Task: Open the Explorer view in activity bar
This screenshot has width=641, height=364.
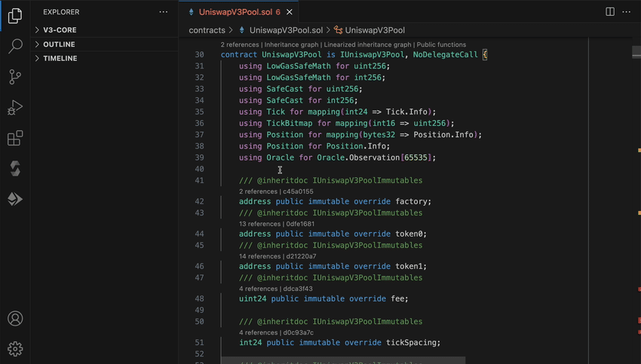Action: 15,15
